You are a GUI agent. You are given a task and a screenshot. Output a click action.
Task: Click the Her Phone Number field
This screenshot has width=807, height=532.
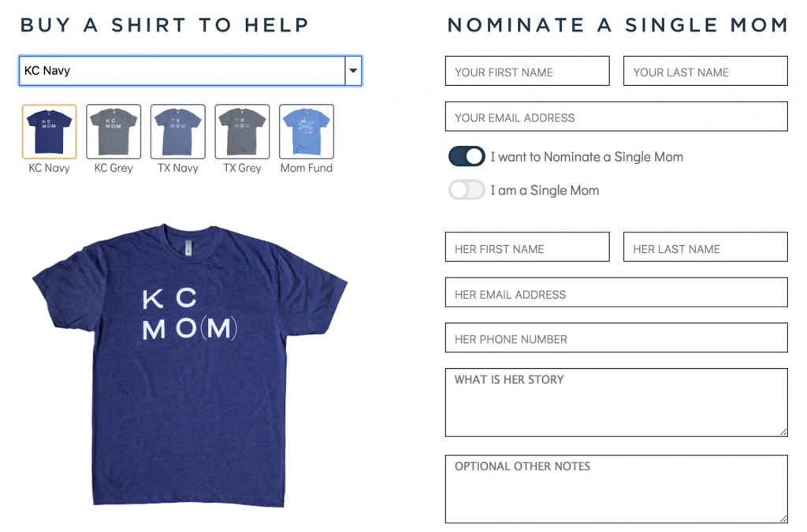coord(616,339)
